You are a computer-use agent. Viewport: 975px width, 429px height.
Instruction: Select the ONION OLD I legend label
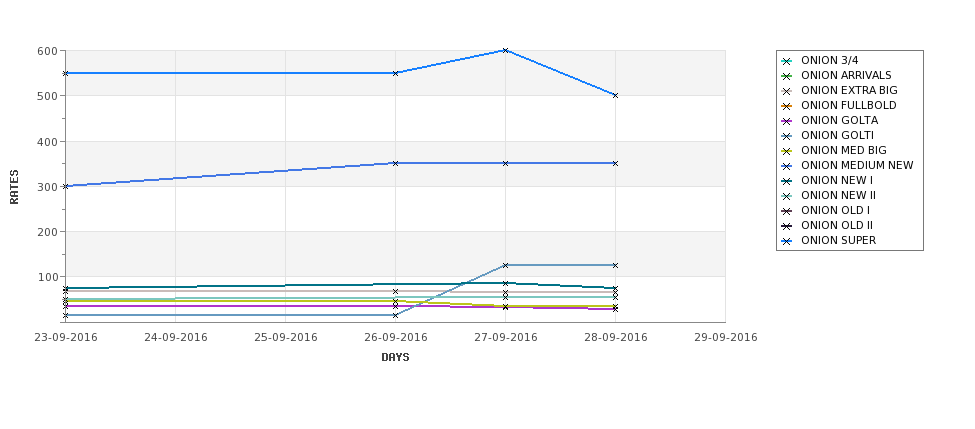tap(835, 210)
